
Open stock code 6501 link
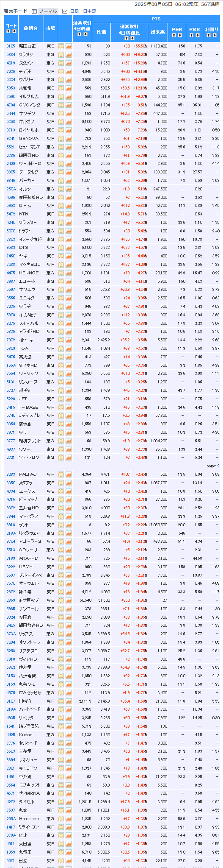[11, 861]
